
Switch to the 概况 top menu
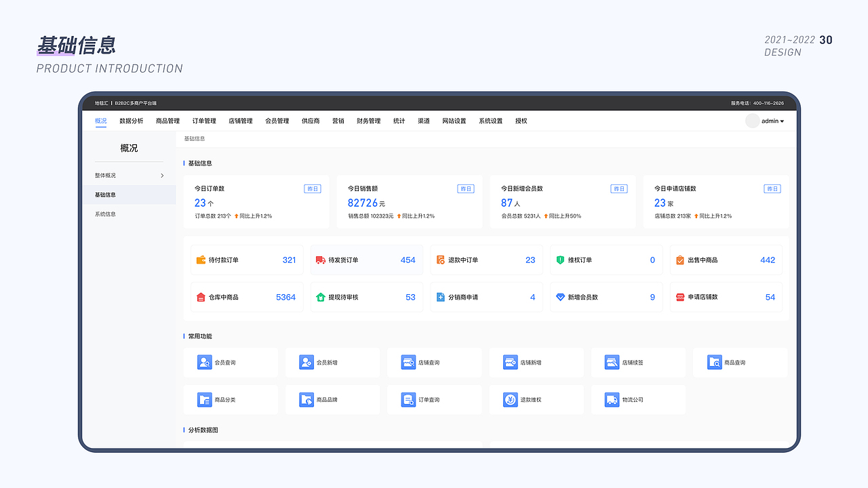[x=101, y=121]
